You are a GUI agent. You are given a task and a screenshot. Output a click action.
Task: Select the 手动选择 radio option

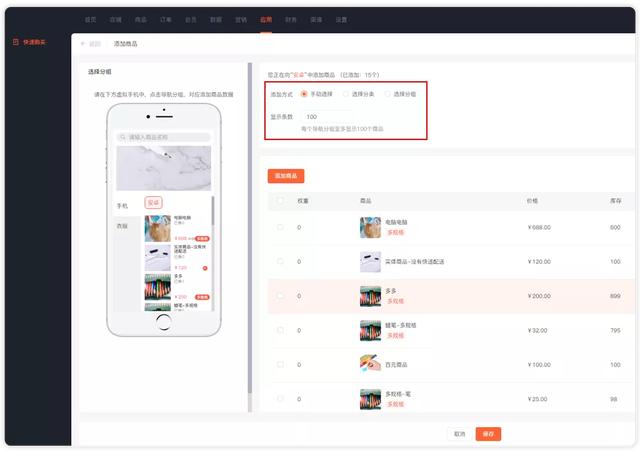(304, 94)
